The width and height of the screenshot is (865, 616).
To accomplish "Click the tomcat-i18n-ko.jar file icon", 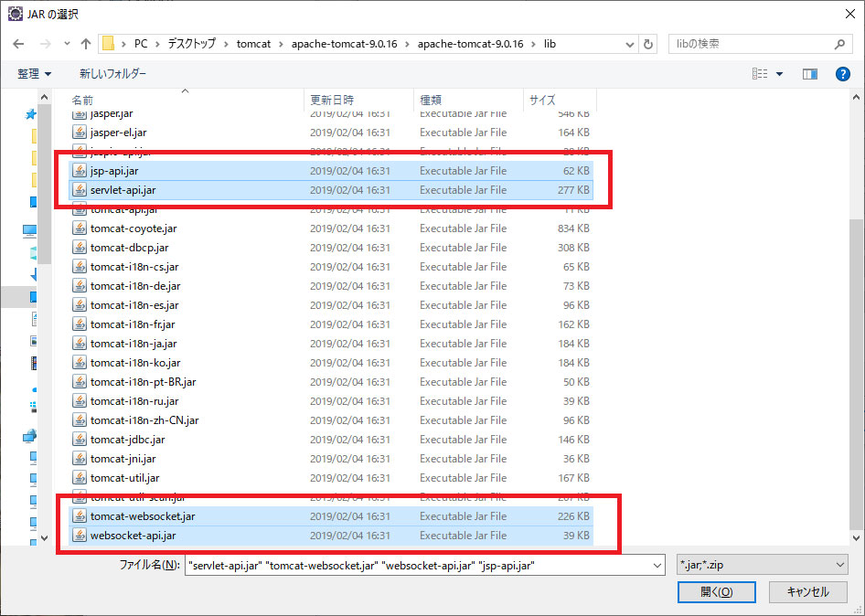I will (x=80, y=363).
